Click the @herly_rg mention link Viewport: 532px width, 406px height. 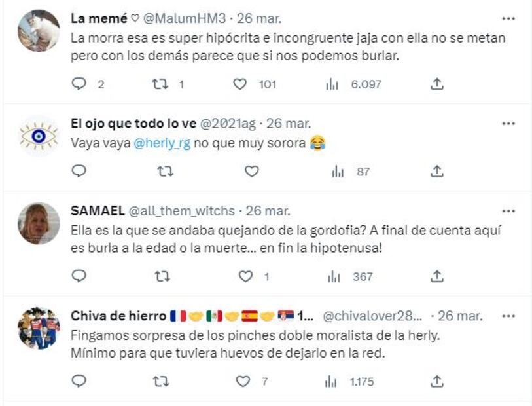pyautogui.click(x=162, y=143)
